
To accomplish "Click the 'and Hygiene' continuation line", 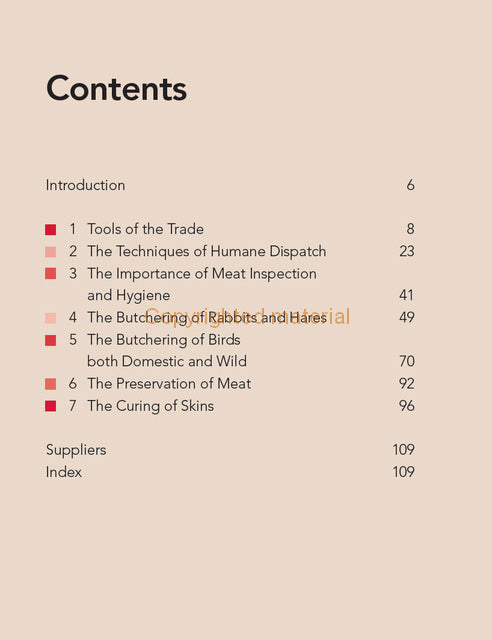I will [129, 296].
